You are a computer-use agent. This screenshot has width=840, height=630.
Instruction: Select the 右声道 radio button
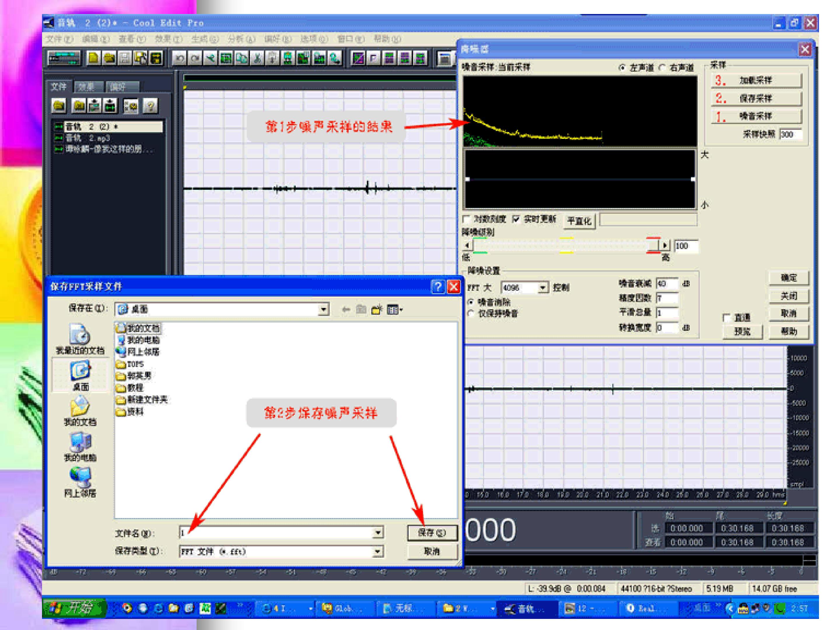pyautogui.click(x=662, y=68)
